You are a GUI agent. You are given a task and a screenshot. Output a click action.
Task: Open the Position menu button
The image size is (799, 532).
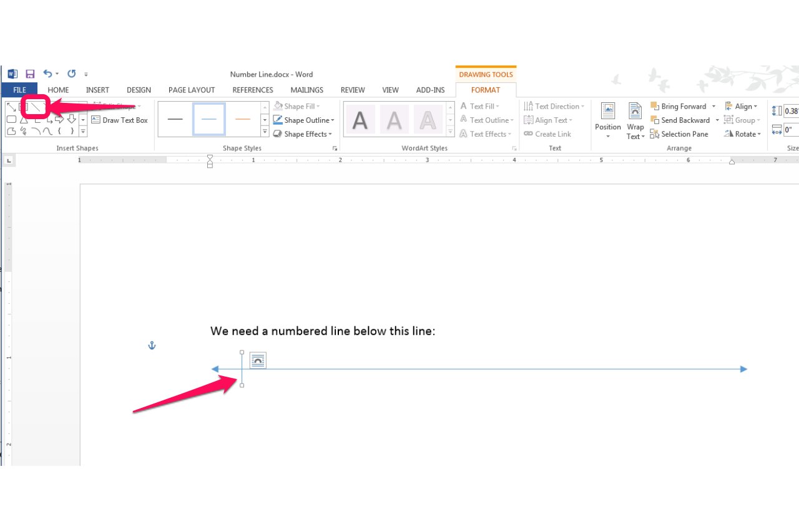[x=608, y=121]
